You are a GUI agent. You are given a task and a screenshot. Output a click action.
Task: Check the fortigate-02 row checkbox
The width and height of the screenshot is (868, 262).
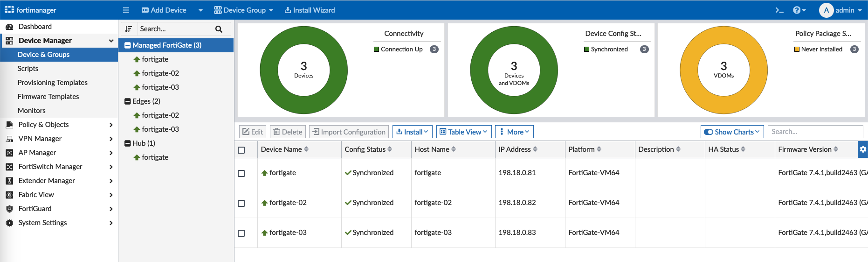pyautogui.click(x=241, y=203)
